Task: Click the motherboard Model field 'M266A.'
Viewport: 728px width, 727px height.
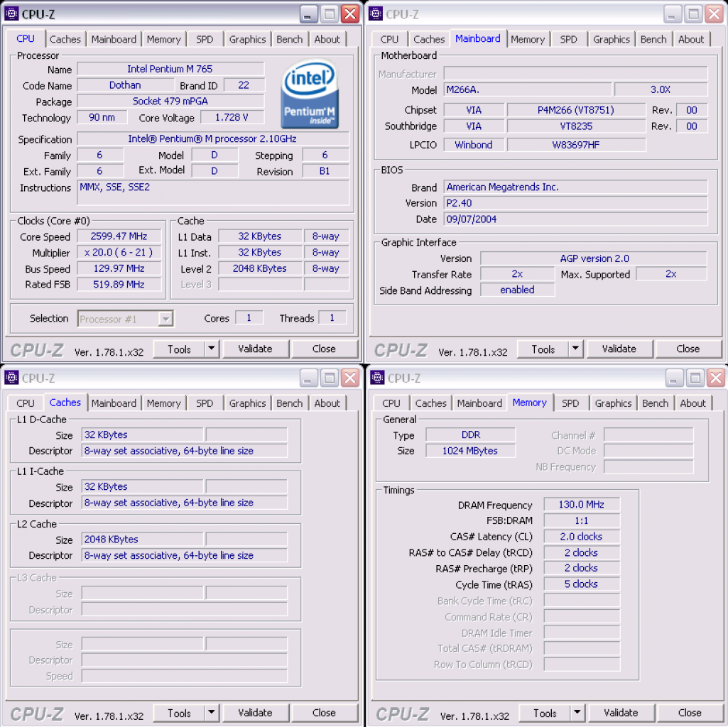Action: 528,89
